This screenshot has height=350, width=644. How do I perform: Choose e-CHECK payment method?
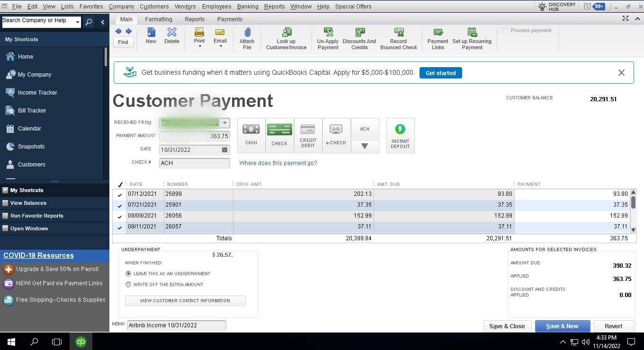point(336,135)
